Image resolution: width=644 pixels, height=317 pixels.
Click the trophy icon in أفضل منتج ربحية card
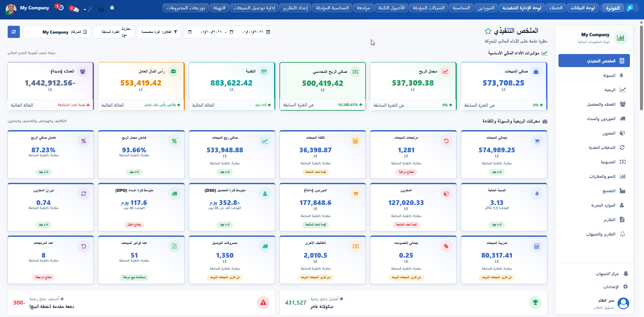point(535,303)
